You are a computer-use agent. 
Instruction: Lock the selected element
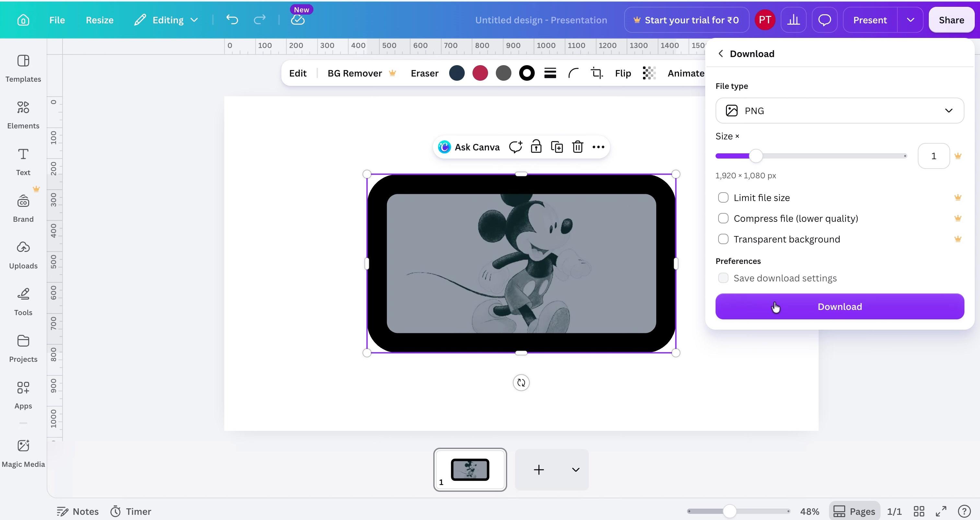pos(536,147)
